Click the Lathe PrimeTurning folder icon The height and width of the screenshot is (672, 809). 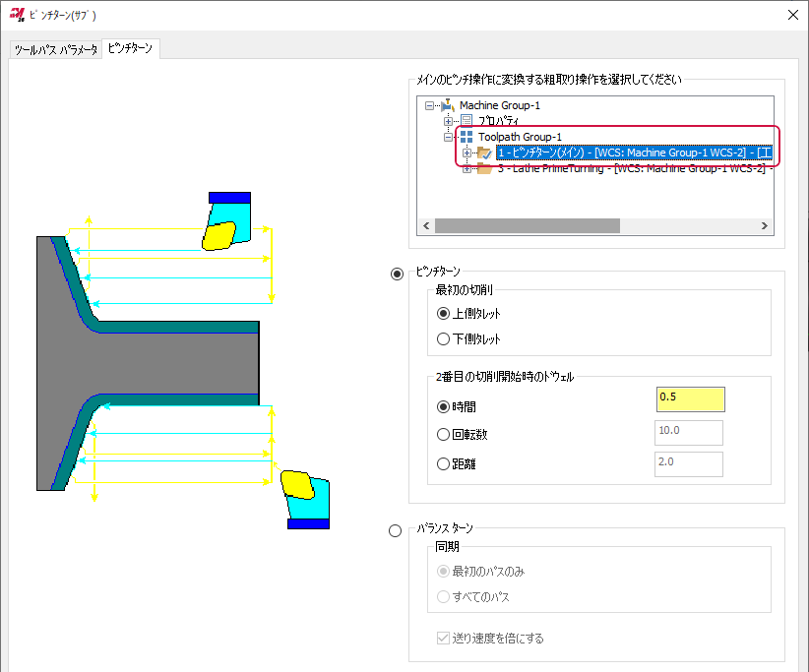pyautogui.click(x=484, y=169)
